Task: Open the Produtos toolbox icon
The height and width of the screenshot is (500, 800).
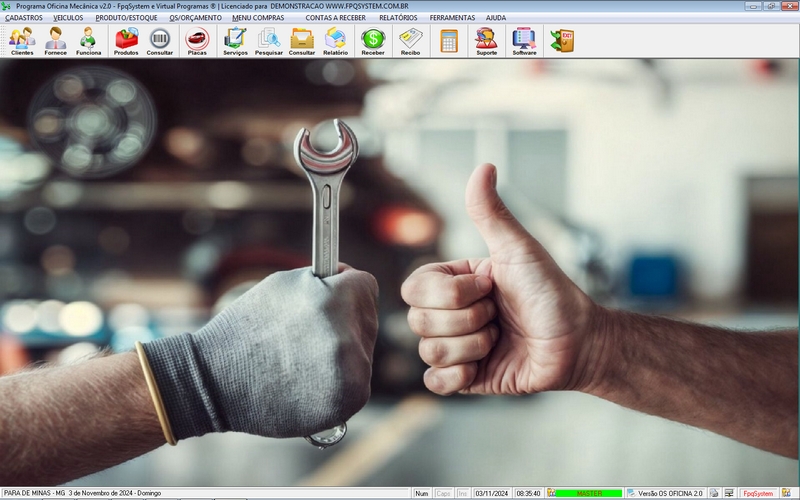Action: (x=126, y=41)
